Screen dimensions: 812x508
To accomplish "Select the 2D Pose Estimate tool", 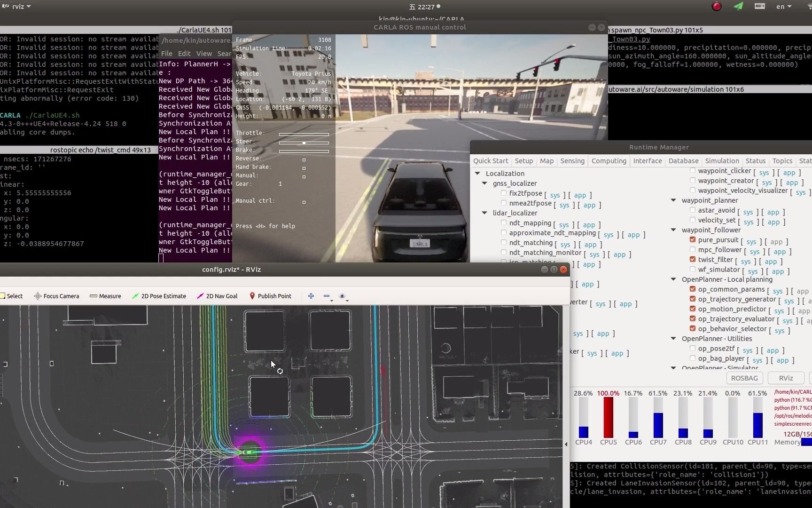I will pos(159,296).
